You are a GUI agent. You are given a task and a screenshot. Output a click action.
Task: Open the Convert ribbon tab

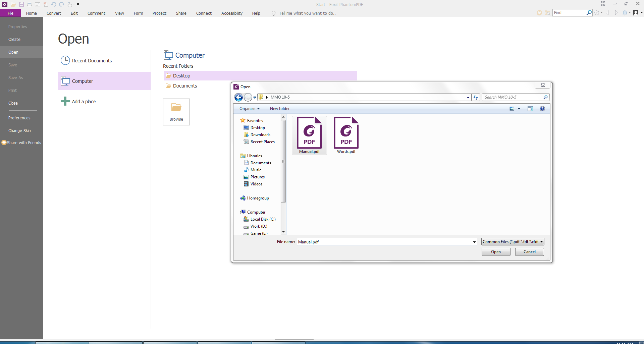(54, 13)
